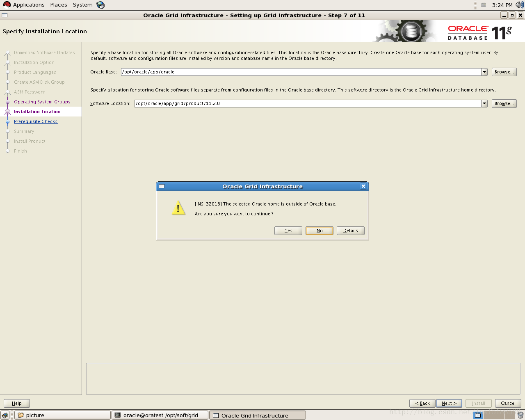525x420 pixels.
Task: Click No in the warning dialog
Action: pyautogui.click(x=319, y=231)
